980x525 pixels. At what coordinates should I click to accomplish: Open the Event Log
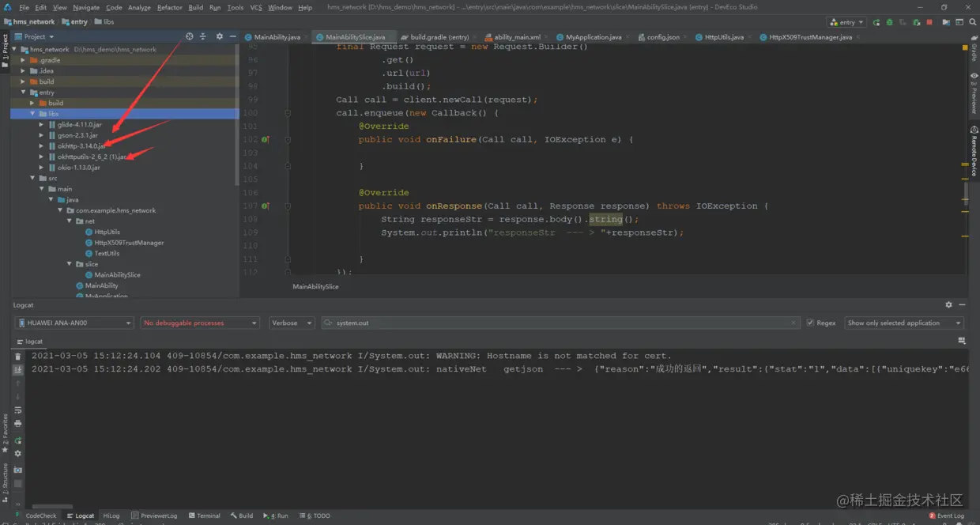(x=946, y=516)
